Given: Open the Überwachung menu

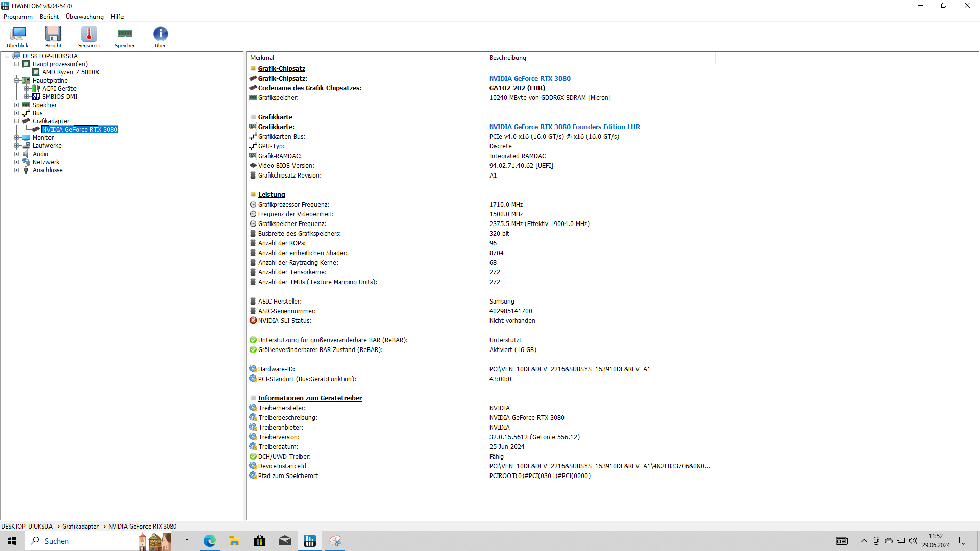Looking at the screenshot, I should click(x=84, y=17).
